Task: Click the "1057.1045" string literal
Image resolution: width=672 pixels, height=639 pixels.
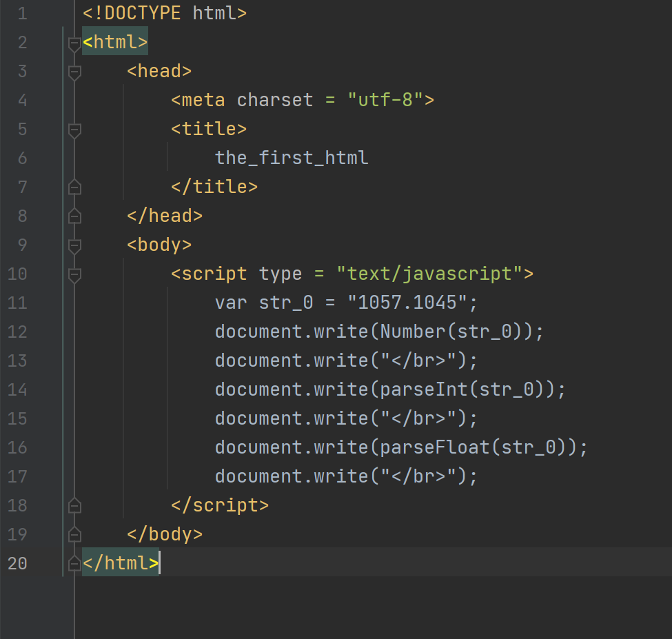Action: 407,303
